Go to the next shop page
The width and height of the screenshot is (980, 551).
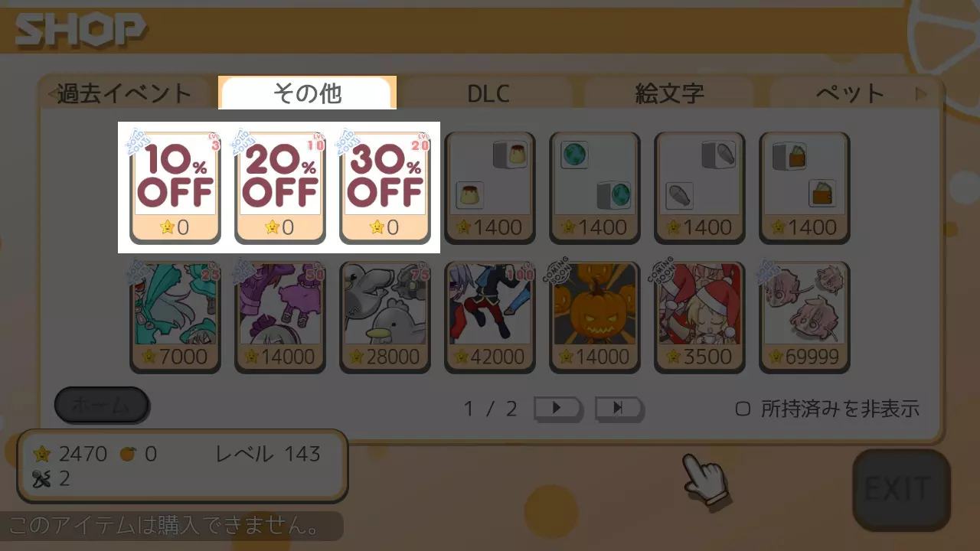(x=557, y=409)
